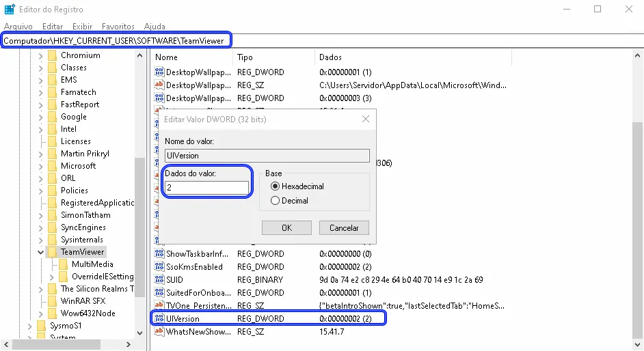Open the Favoritos menu
644x351 pixels.
(118, 26)
